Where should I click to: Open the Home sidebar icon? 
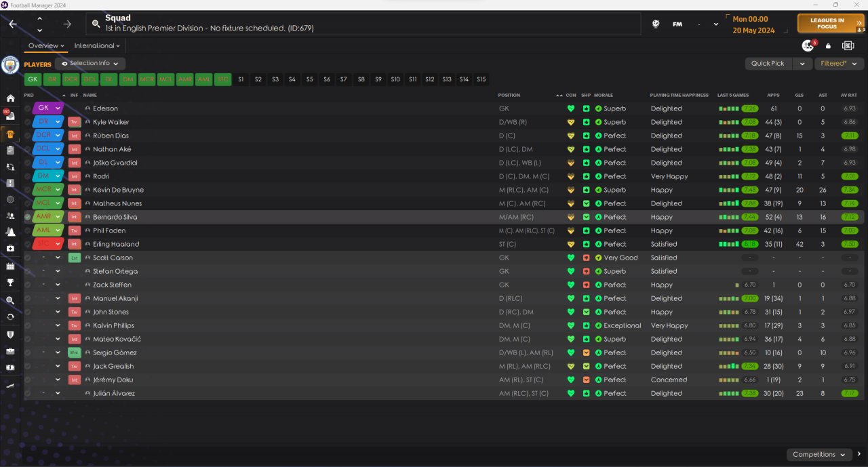point(10,98)
